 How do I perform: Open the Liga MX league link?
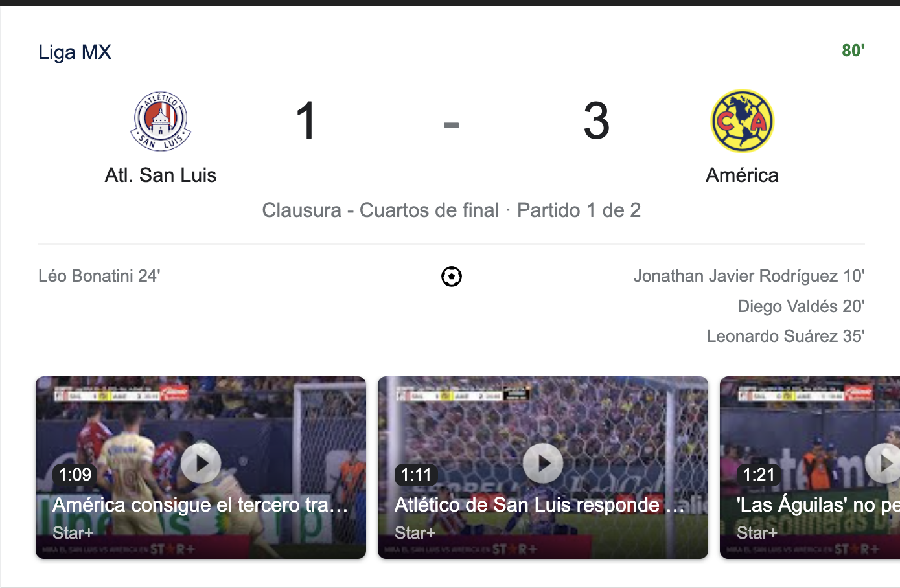(x=75, y=52)
